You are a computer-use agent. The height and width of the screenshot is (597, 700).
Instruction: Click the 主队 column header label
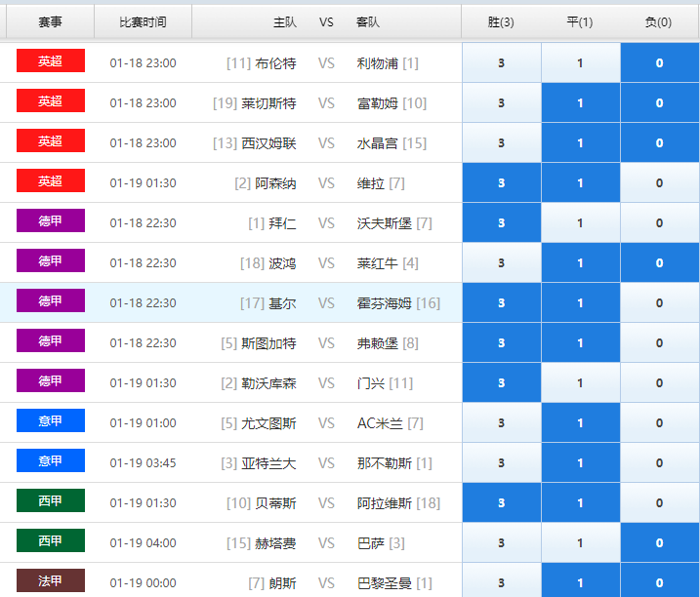point(285,22)
